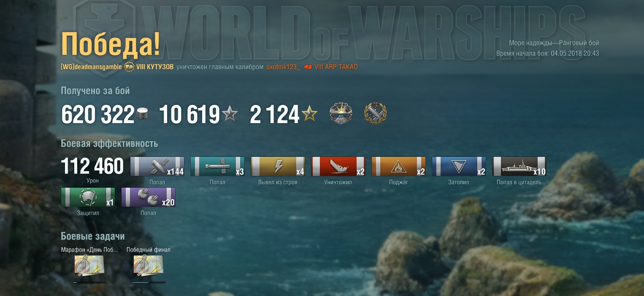The height and width of the screenshot is (296, 644).
Task: Click player name [WG]deadmansgamble
Action: 91,67
